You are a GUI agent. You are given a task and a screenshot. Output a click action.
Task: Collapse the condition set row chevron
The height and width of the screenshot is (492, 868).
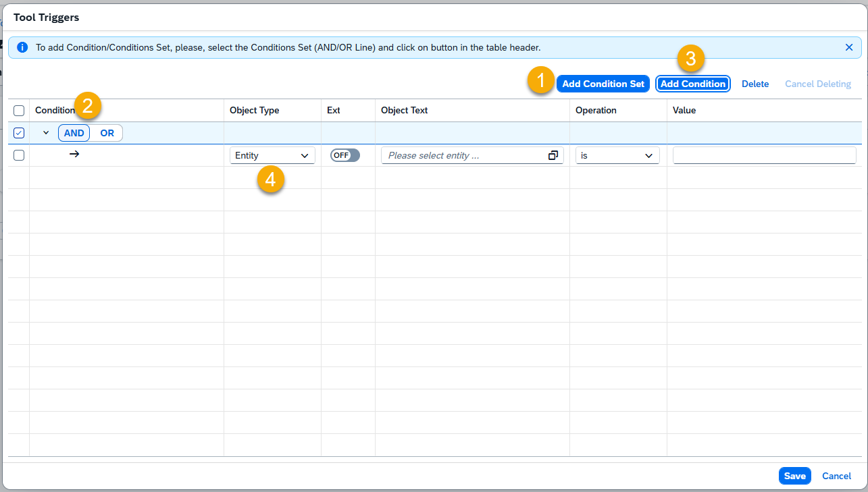(x=46, y=133)
